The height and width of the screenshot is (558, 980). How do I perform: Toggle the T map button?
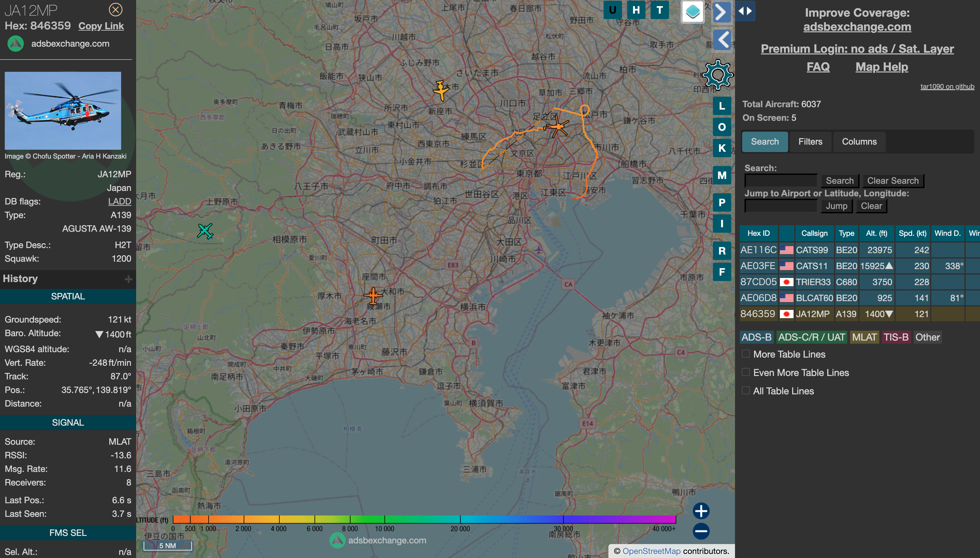click(659, 10)
